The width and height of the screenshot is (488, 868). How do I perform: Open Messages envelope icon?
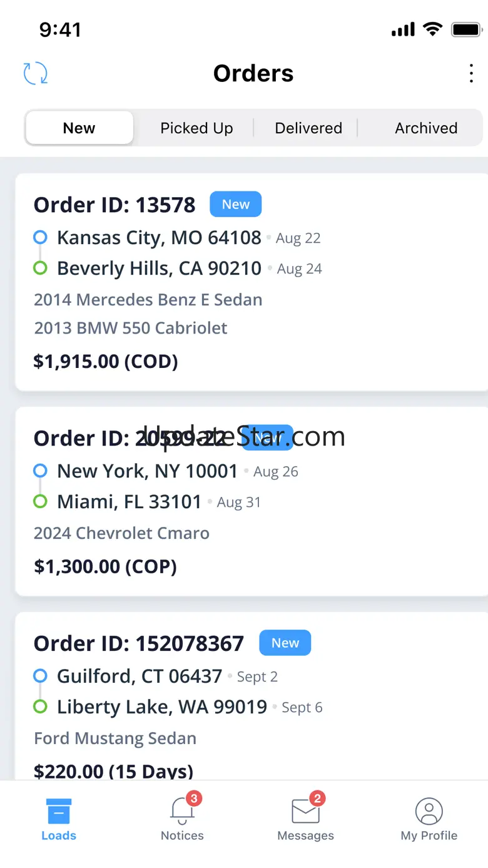(305, 812)
